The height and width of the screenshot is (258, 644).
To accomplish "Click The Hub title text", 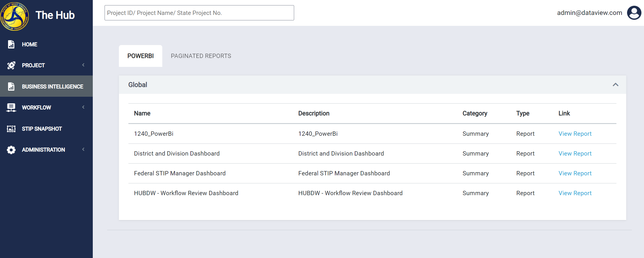I will pyautogui.click(x=55, y=15).
